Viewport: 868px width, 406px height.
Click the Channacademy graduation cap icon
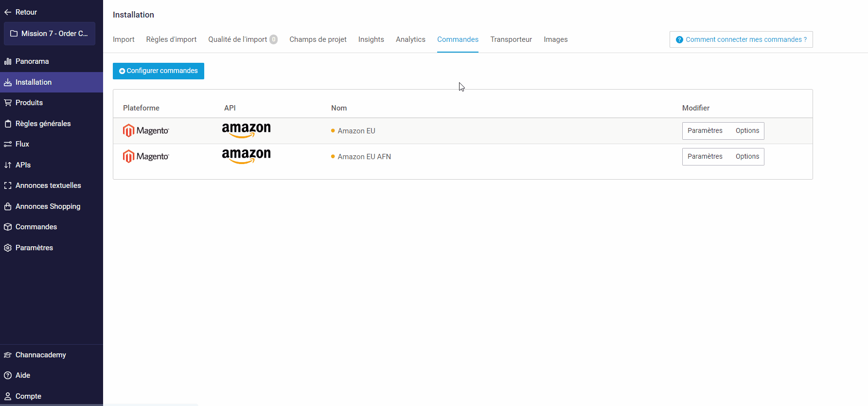[x=8, y=355]
